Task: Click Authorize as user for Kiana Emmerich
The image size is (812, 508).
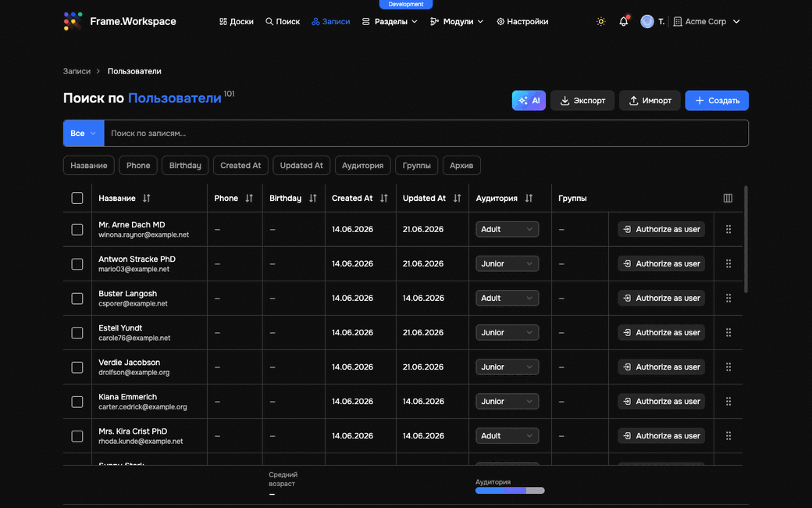Action: [661, 401]
